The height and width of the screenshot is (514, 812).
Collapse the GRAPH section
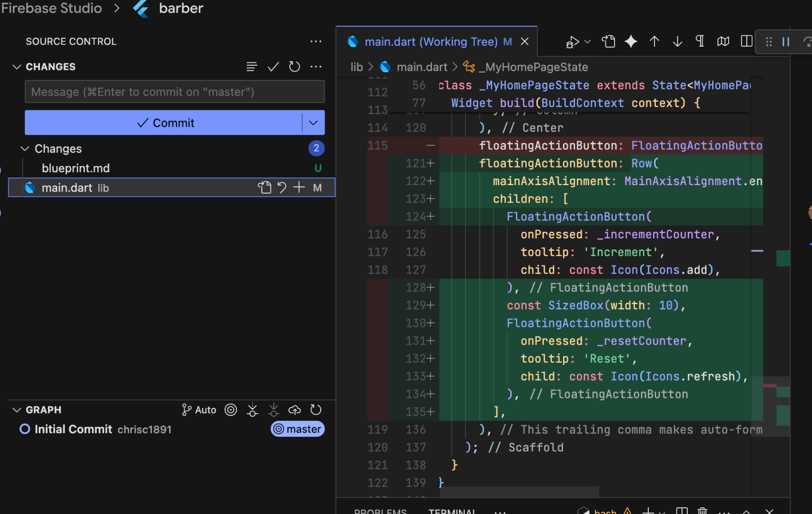[17, 410]
